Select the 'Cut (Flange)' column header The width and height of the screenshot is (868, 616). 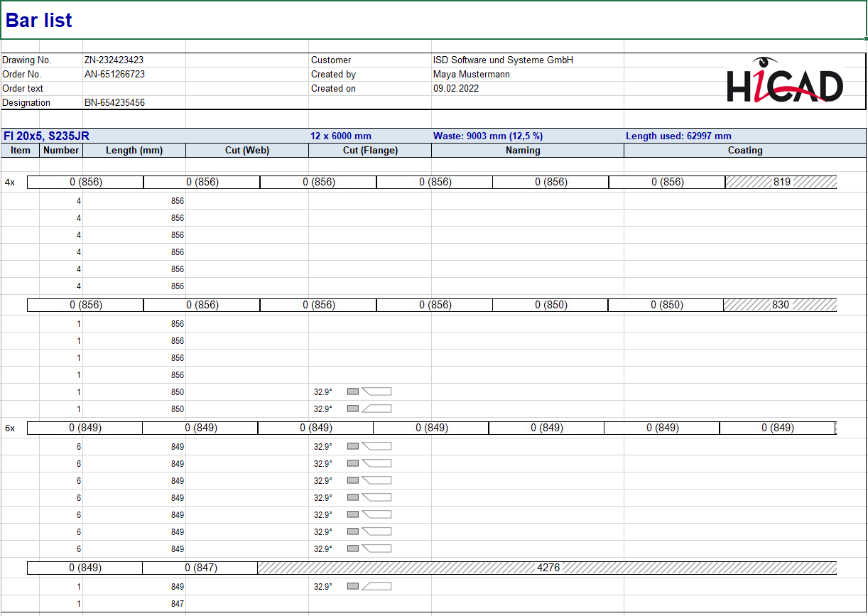click(370, 151)
